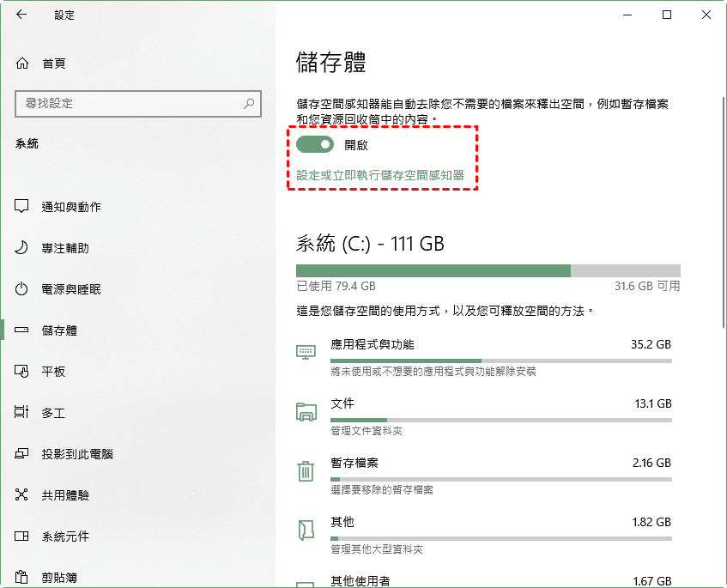Click the 剪貼簿 clipboard icon
Screen dimensions: 727x588
click(21, 578)
